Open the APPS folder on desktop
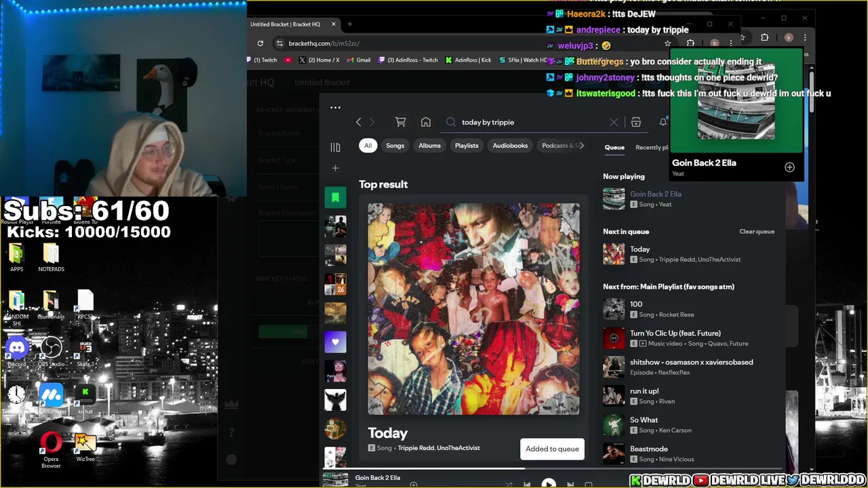This screenshot has width=868, height=488. [17, 258]
